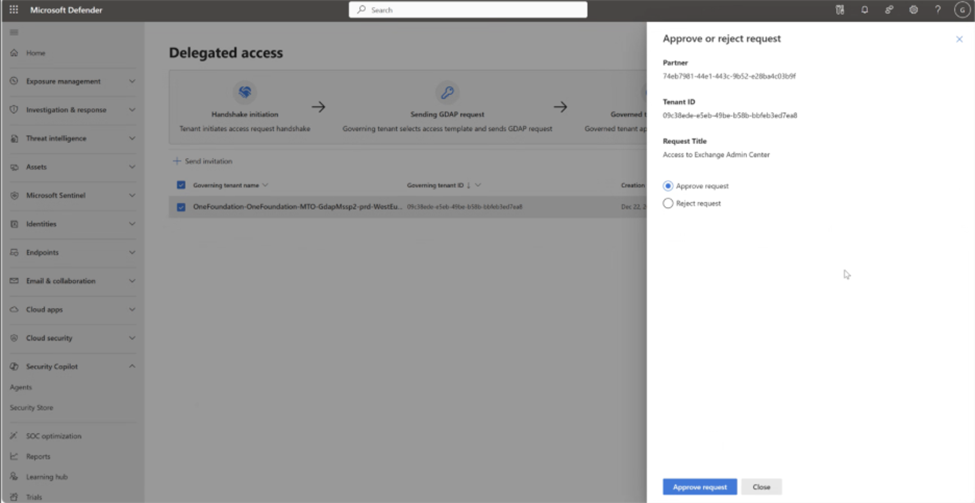This screenshot has width=975, height=503.
Task: Click the Cloud apps cloud icon
Action: [14, 310]
